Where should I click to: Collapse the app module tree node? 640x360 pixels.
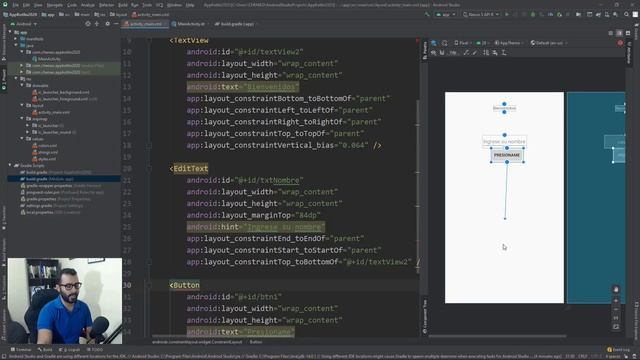point(11,32)
